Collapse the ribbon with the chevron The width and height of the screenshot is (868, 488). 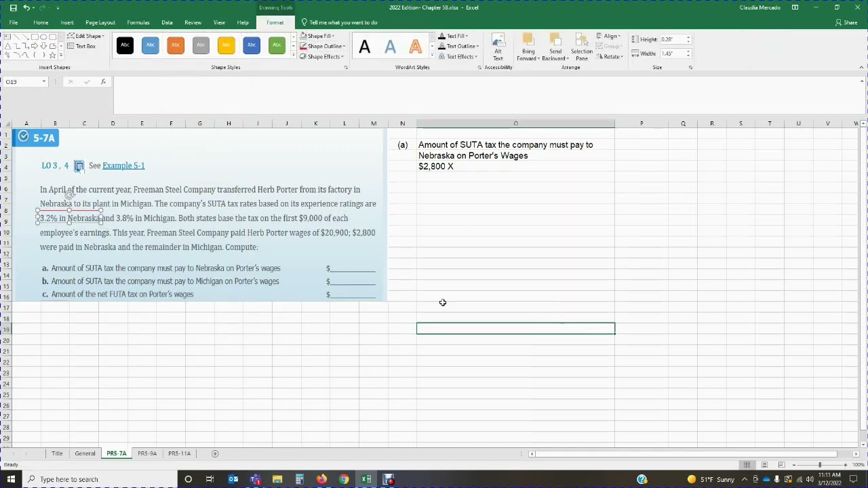pyautogui.click(x=861, y=67)
